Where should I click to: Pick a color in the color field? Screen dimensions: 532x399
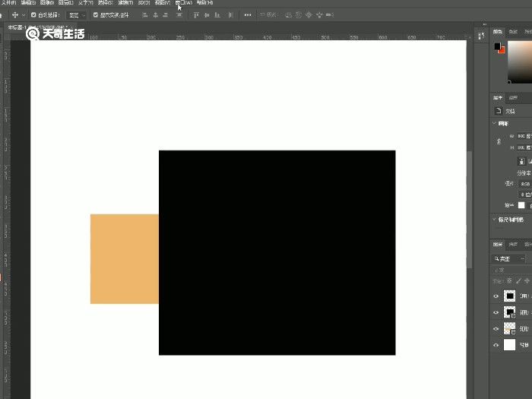coord(520,62)
